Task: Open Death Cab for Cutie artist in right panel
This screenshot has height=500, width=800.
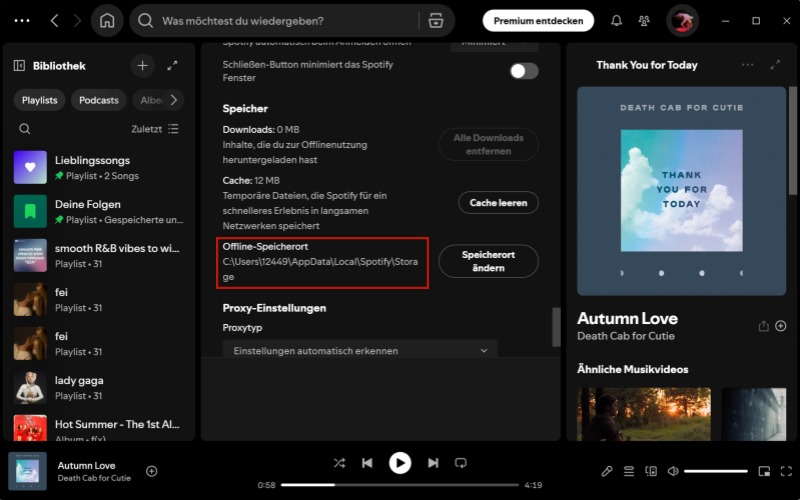Action: coord(626,336)
